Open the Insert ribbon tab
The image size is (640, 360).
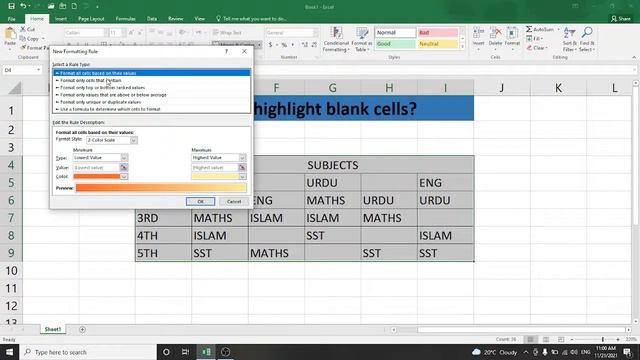coord(61,19)
